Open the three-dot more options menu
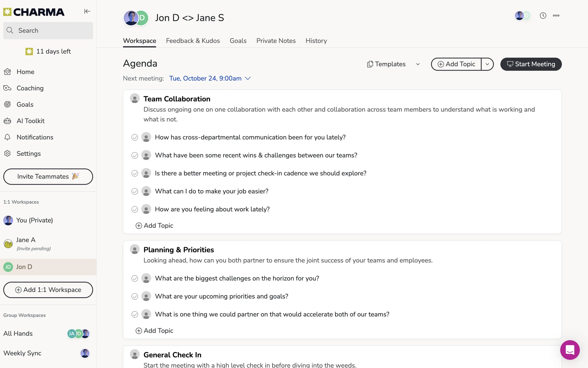 (x=556, y=16)
